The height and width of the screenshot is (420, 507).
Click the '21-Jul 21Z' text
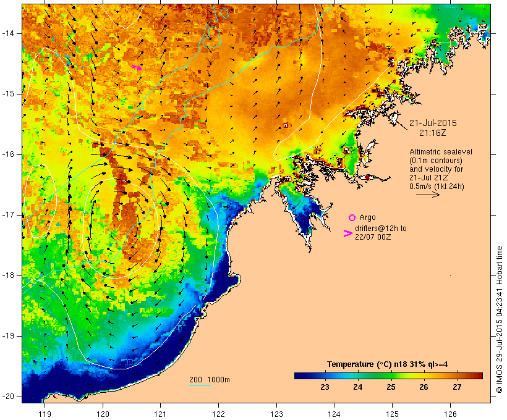tap(428, 178)
